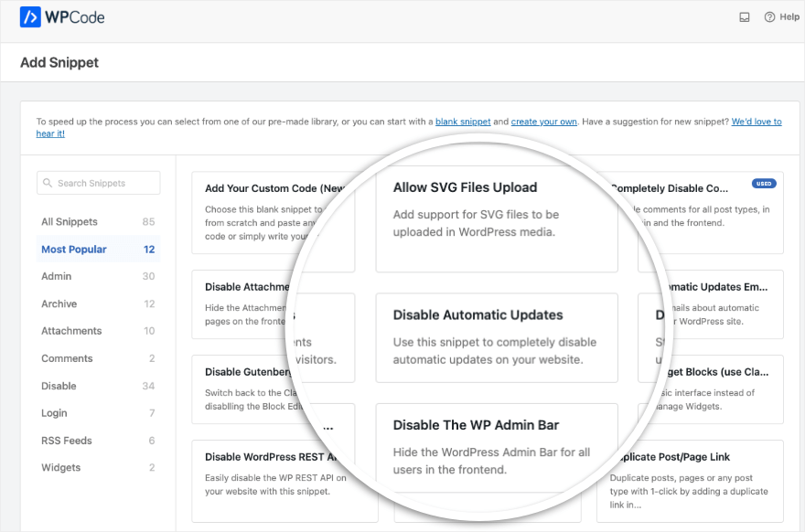The width and height of the screenshot is (805, 532).
Task: Filter snippets by Disable category
Action: [98, 386]
